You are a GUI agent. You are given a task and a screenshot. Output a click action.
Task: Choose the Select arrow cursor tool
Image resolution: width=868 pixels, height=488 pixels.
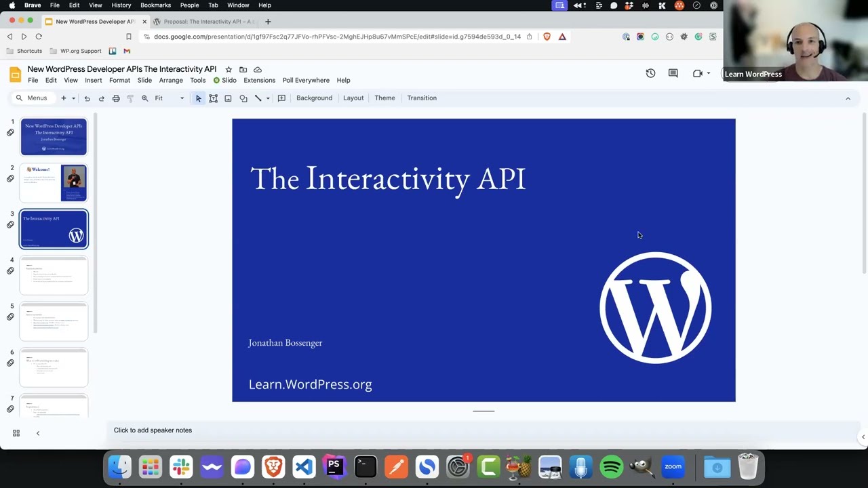click(199, 98)
